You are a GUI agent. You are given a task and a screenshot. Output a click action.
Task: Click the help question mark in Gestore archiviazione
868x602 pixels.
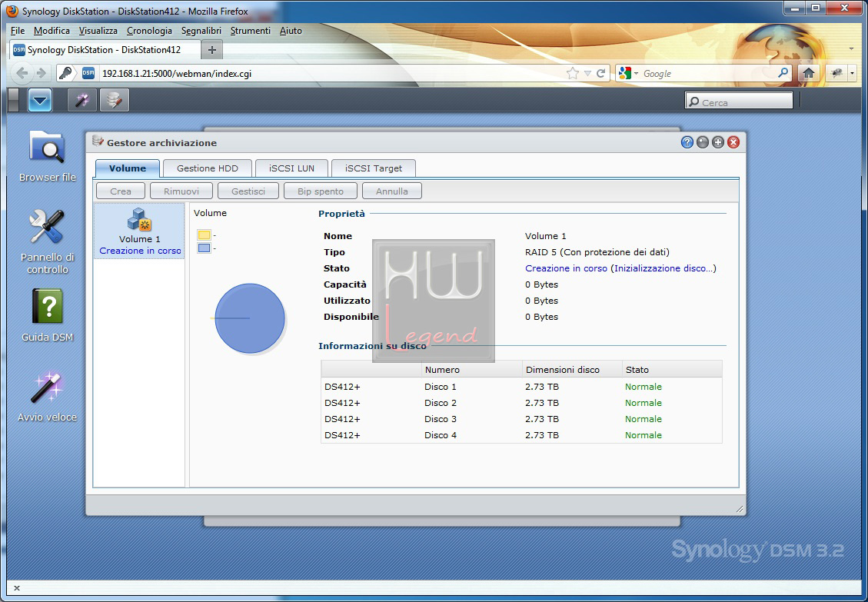687,142
